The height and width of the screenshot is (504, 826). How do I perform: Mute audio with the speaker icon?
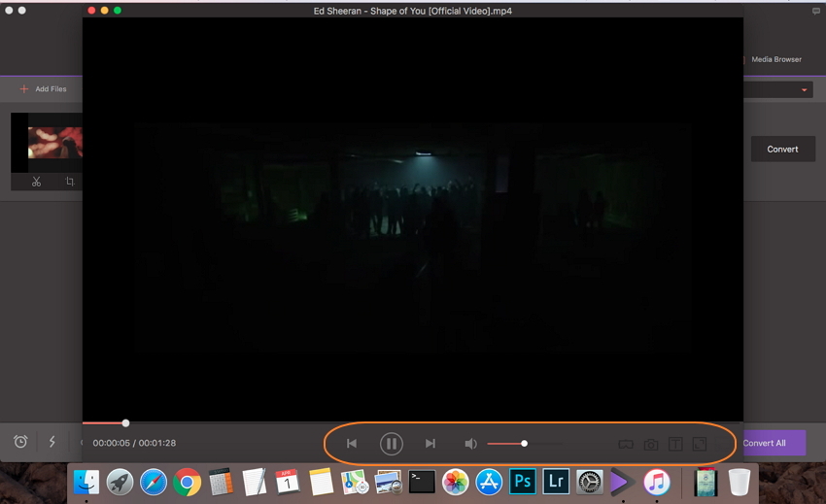[x=470, y=444]
